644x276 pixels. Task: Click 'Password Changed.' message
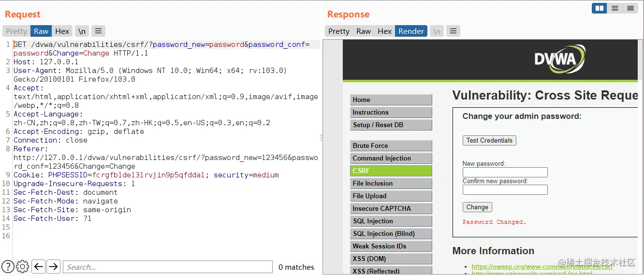[x=494, y=222]
